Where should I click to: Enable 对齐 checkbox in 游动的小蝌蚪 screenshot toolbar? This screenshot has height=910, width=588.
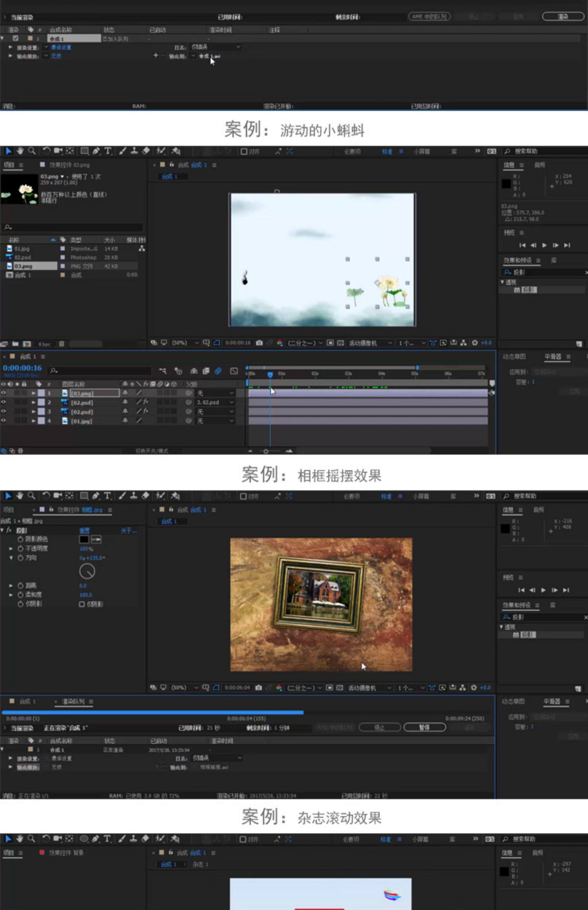(244, 152)
